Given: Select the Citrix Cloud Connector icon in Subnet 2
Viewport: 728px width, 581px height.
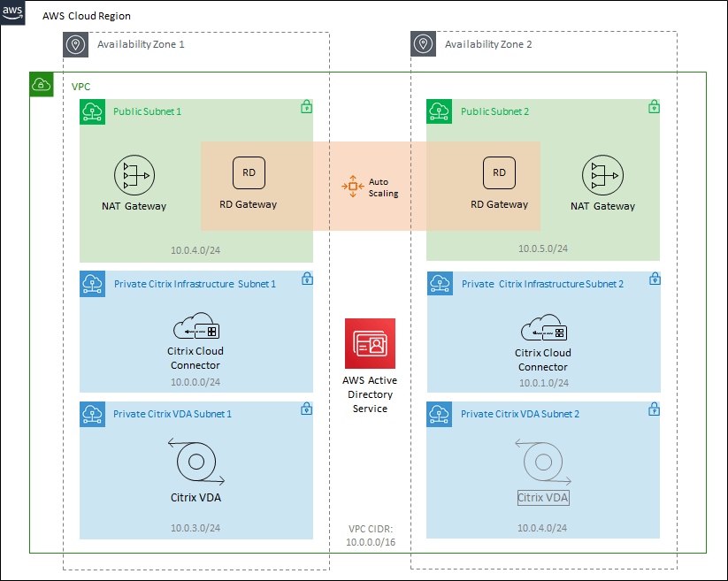Looking at the screenshot, I should coord(543,326).
